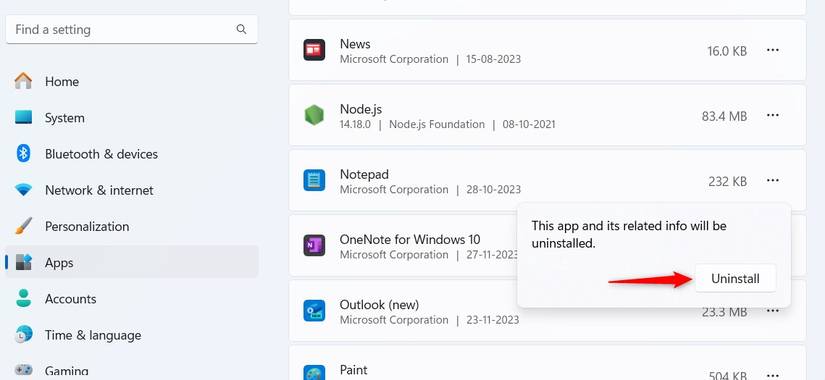Click the OneNote app icon
The image size is (825, 380).
point(314,246)
